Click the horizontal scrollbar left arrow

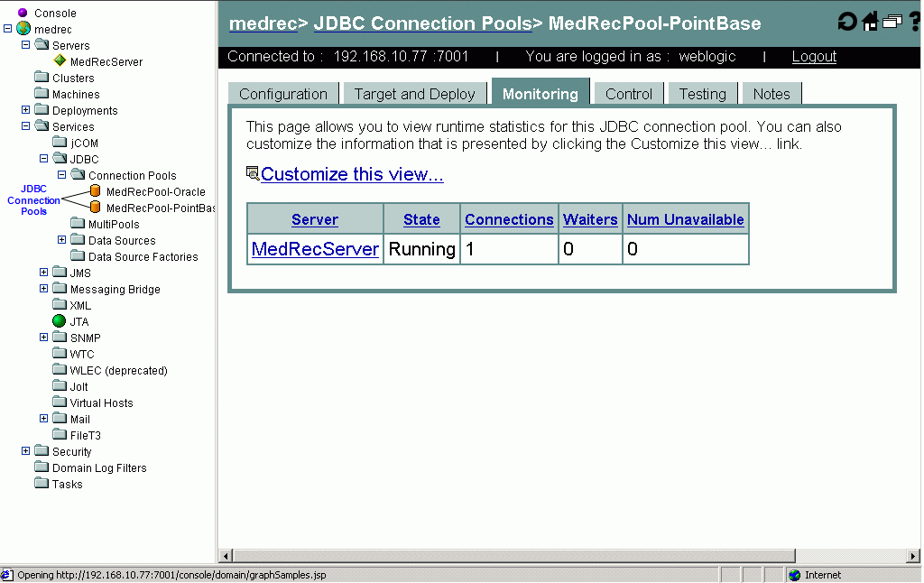pyautogui.click(x=226, y=555)
